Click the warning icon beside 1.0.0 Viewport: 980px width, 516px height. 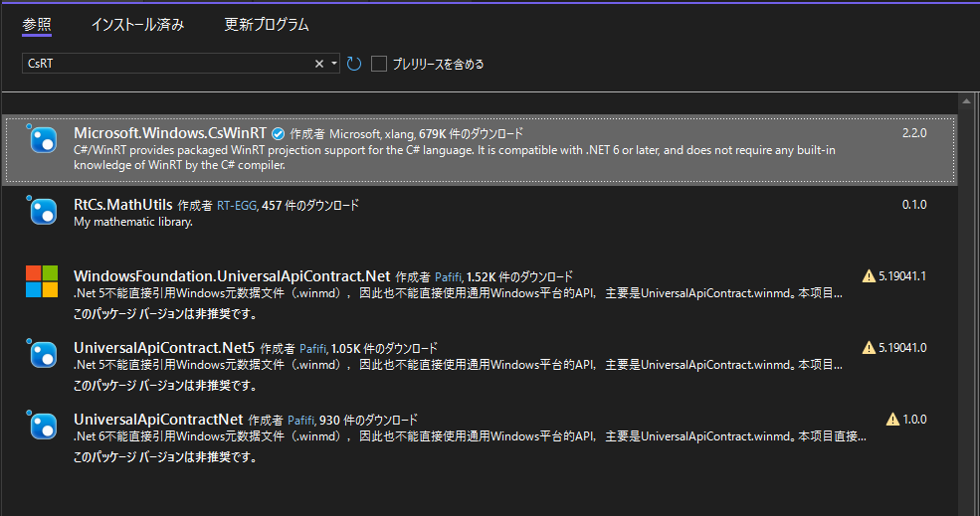(892, 420)
